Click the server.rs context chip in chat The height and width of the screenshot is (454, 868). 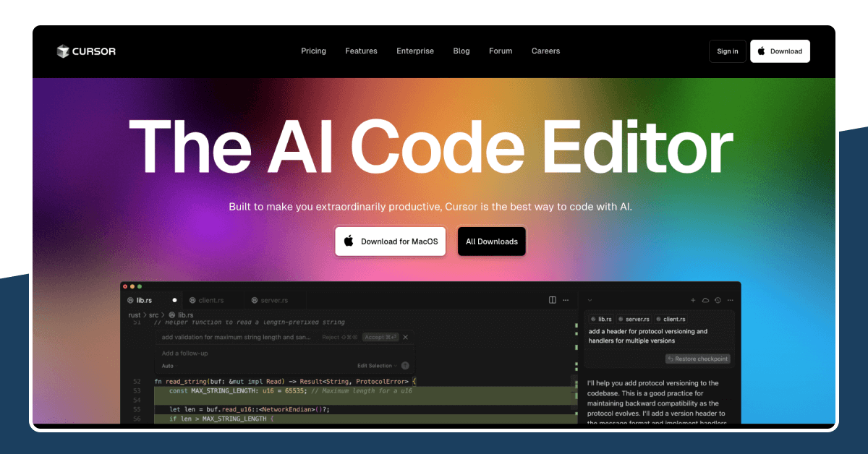(634, 319)
